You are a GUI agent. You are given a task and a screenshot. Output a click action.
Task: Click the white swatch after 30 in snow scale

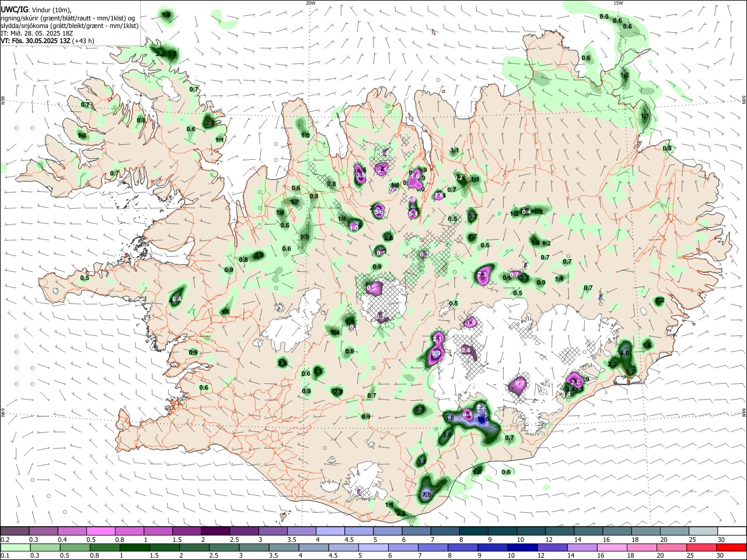pos(731,531)
